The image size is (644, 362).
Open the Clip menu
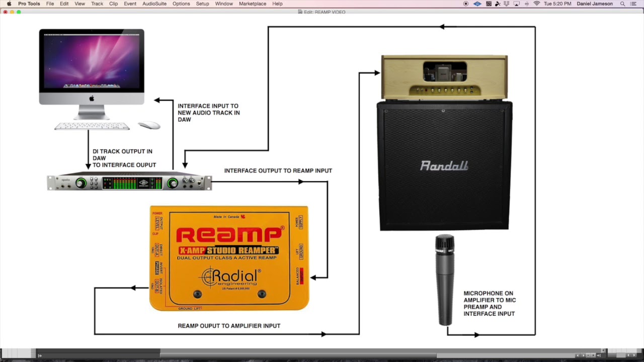[114, 4]
